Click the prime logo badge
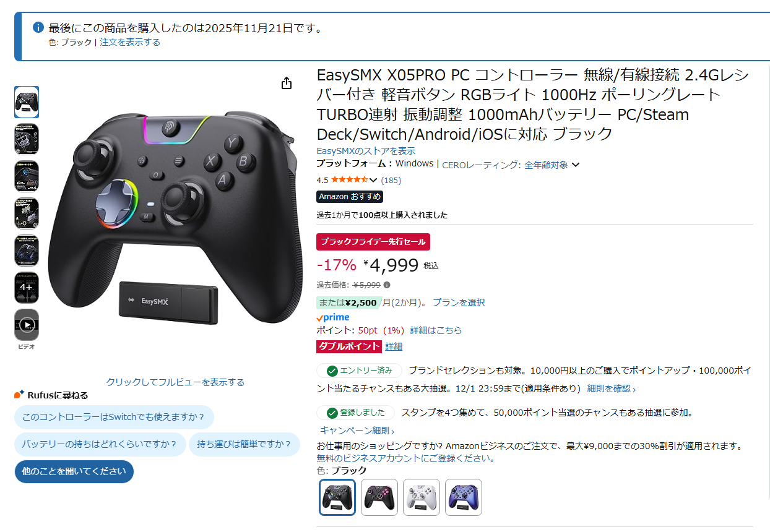The image size is (770, 532). pyautogui.click(x=332, y=317)
